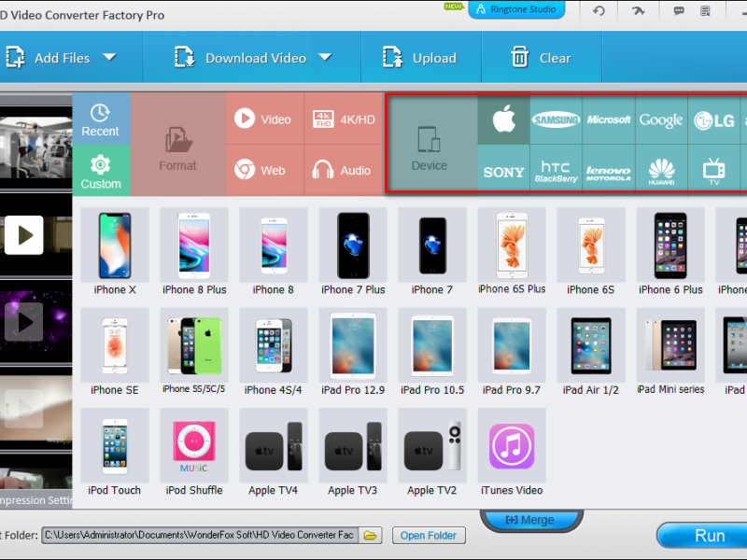Viewport: 747px width, 560px height.
Task: Pick the iPad Mini series preset
Action: (x=670, y=353)
